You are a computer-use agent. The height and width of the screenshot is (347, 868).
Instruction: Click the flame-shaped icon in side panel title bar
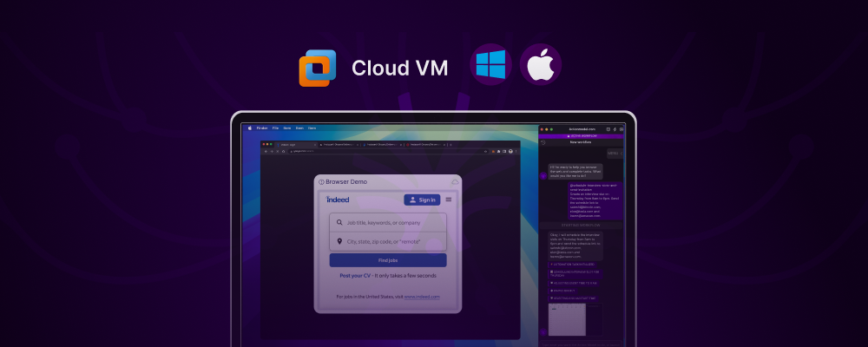coord(615,129)
